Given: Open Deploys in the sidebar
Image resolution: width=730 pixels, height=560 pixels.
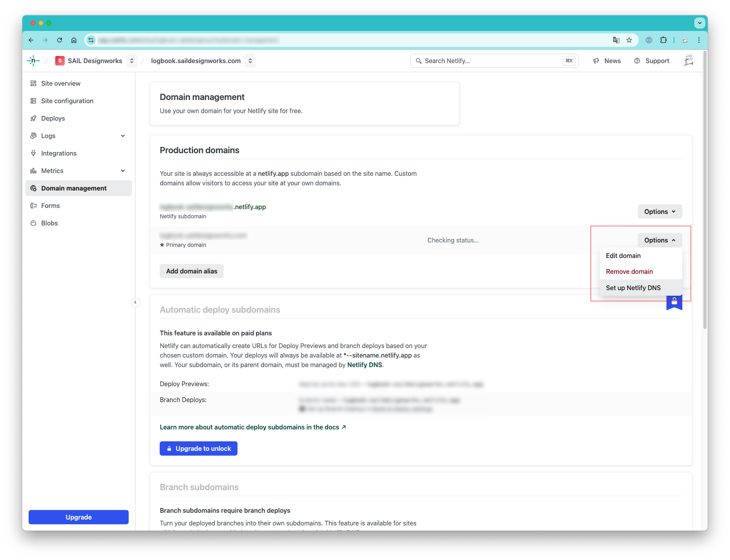Looking at the screenshot, I should pyautogui.click(x=79, y=118).
